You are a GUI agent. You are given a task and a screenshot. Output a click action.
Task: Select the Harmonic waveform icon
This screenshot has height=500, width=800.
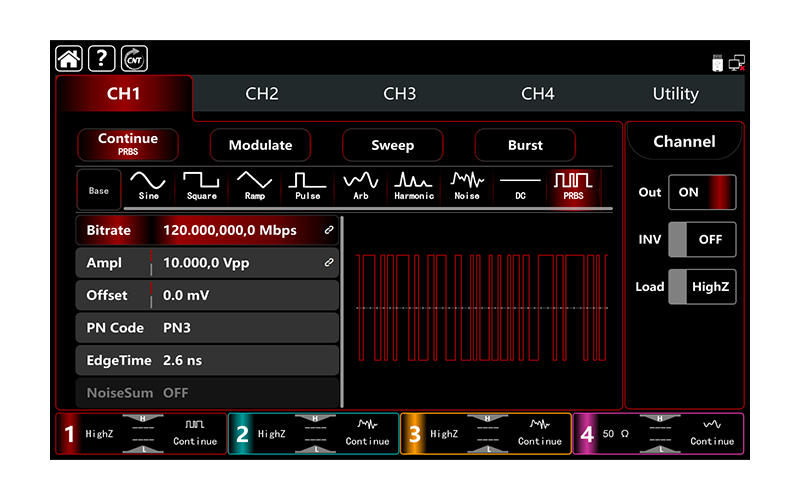point(413,186)
